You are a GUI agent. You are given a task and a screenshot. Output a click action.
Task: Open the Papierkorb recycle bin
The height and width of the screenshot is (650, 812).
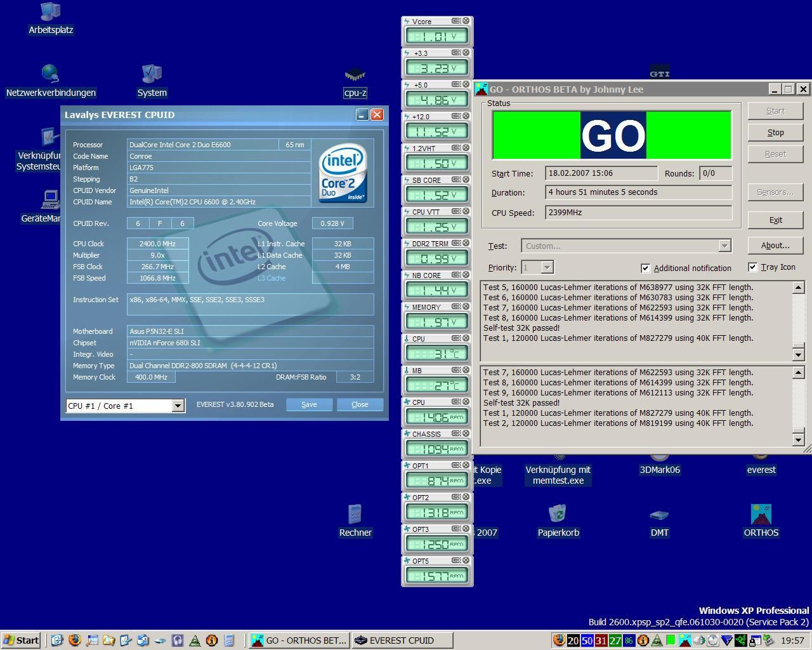point(558,522)
